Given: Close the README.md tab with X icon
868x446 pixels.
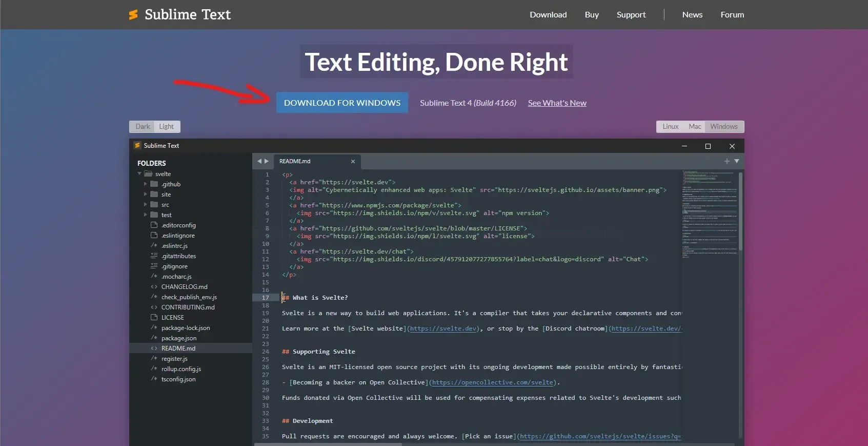Looking at the screenshot, I should [353, 162].
